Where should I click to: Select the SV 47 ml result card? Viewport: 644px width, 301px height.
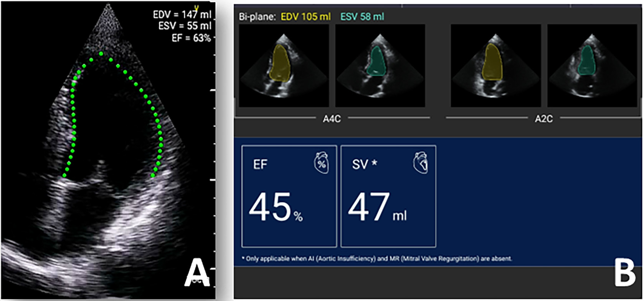[x=388, y=196]
